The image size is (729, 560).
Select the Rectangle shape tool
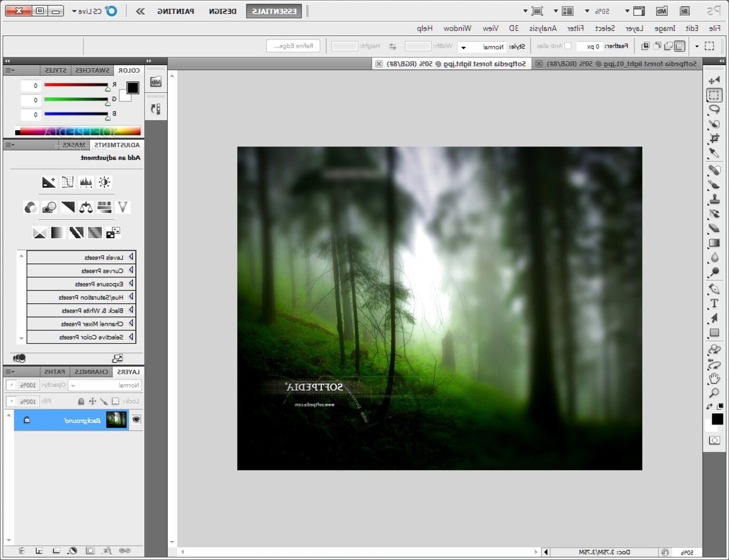click(x=714, y=333)
